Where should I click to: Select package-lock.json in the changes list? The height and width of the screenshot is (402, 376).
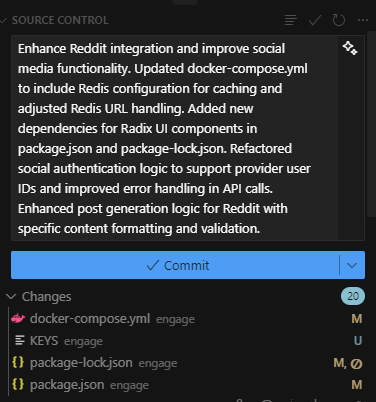pyautogui.click(x=81, y=363)
